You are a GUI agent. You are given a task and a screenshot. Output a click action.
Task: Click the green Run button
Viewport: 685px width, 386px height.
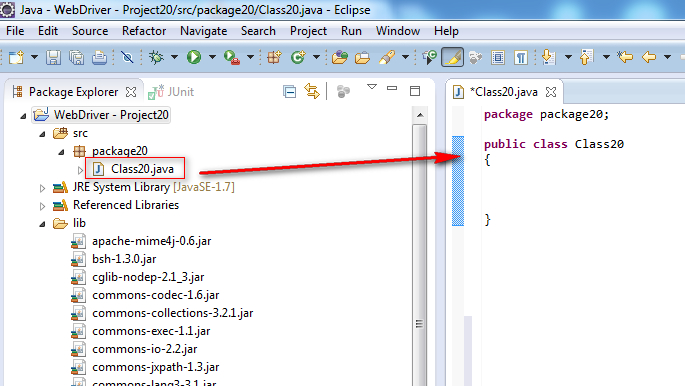click(194, 57)
